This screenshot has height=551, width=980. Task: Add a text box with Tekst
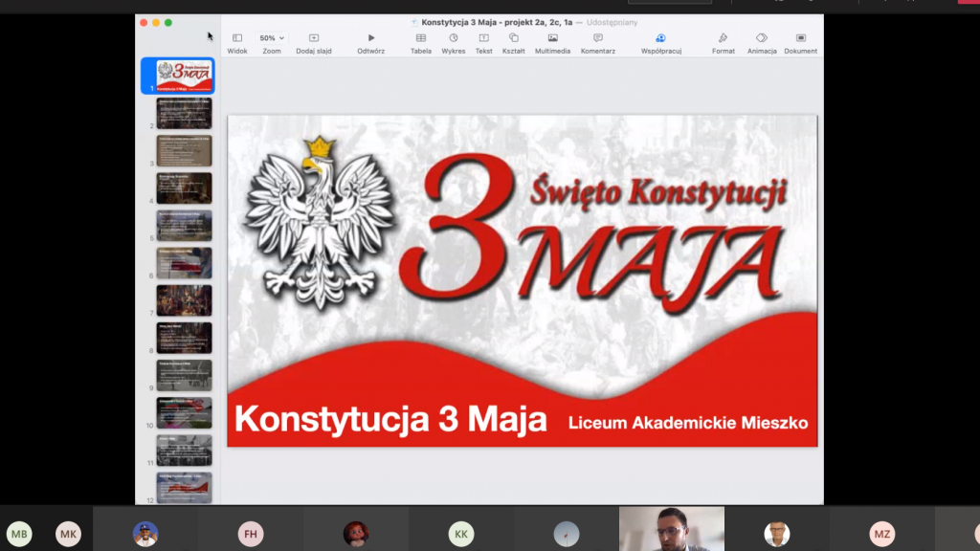coord(483,43)
